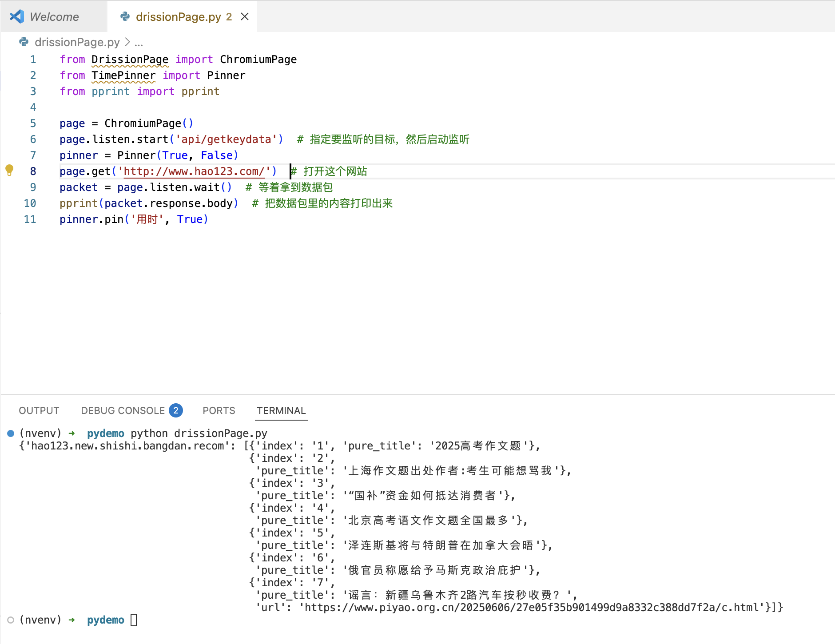835x644 pixels.
Task: Click 'from pprint import pprint' on line 3
Action: [139, 91]
